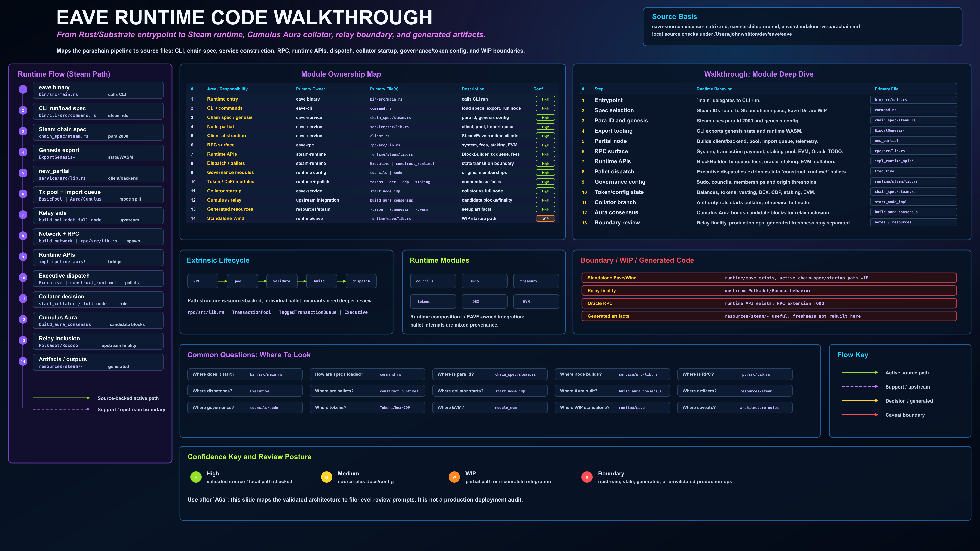Viewport: 980px width, 551px height.
Task: Open the sudo module chip
Action: click(x=484, y=281)
